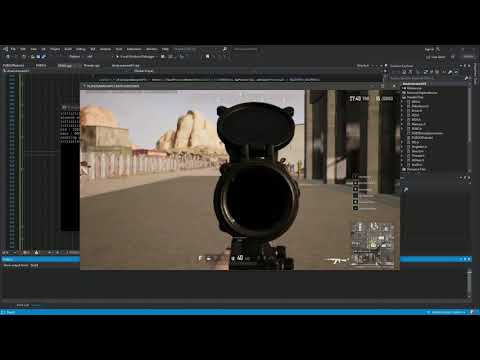Switch to the Error List tab
The width and height of the screenshot is (480, 360).
(23, 305)
